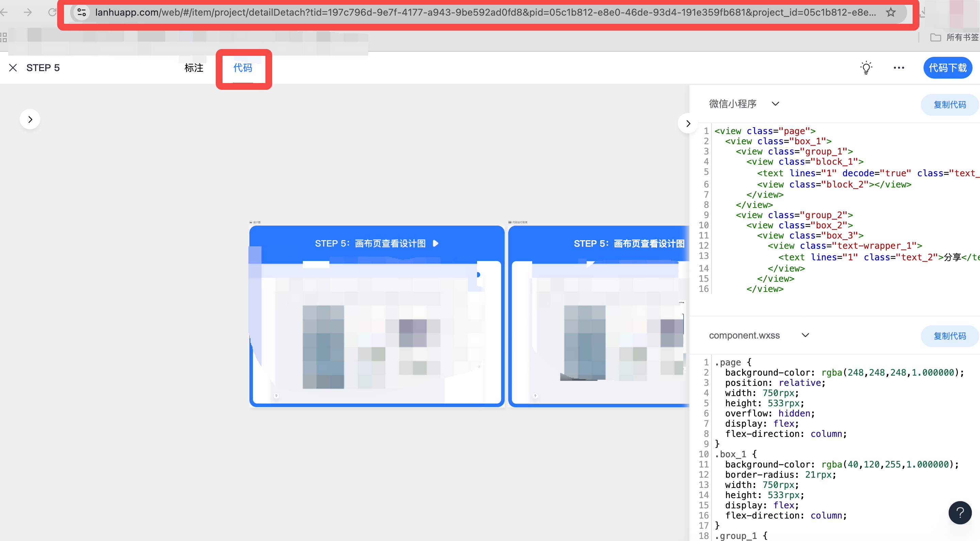
Task: Copy the wxss code with 复制代码
Action: [949, 336]
